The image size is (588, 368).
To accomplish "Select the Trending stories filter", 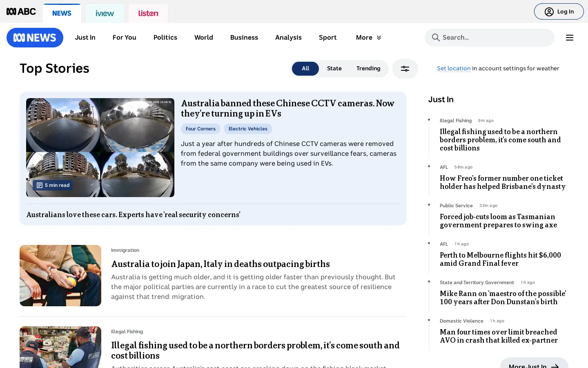I will pyautogui.click(x=368, y=69).
